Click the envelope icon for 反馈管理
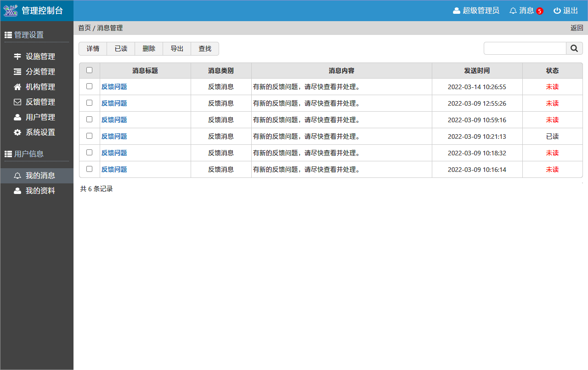Viewport: 588px width, 370px height. pyautogui.click(x=17, y=102)
